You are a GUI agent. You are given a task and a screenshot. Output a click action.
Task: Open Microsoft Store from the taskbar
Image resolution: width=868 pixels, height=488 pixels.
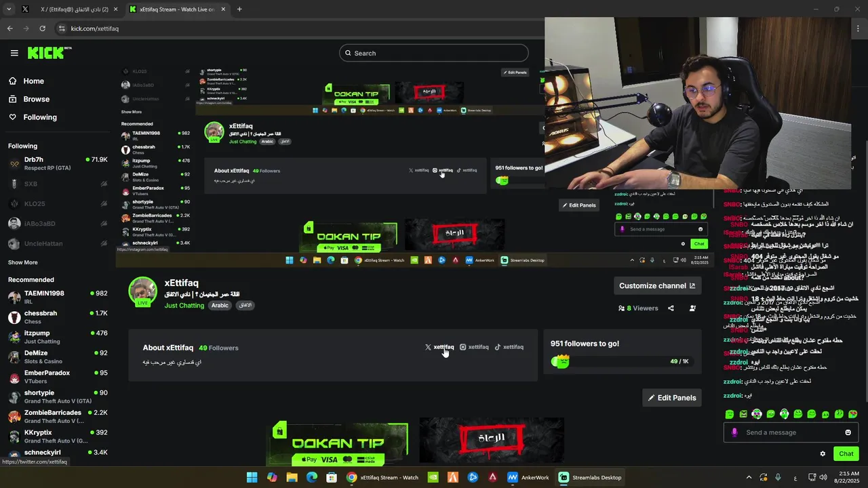[332, 478]
